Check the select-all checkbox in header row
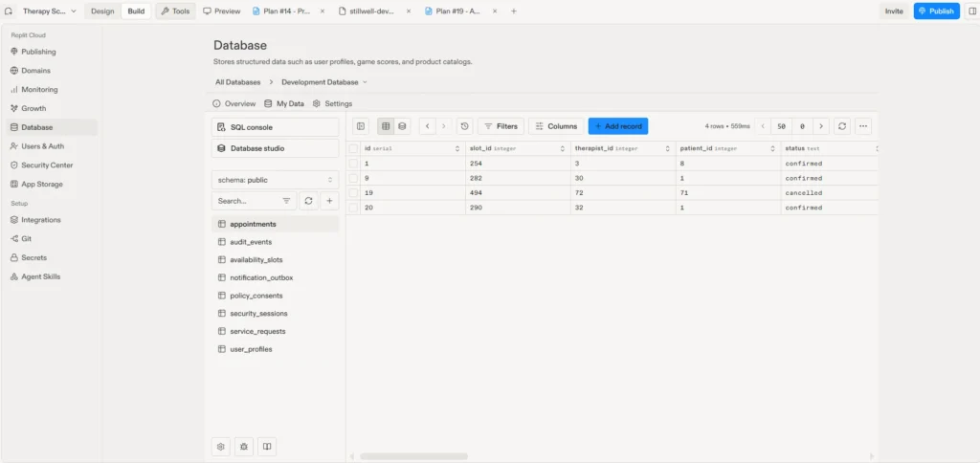The image size is (980, 463). (354, 148)
